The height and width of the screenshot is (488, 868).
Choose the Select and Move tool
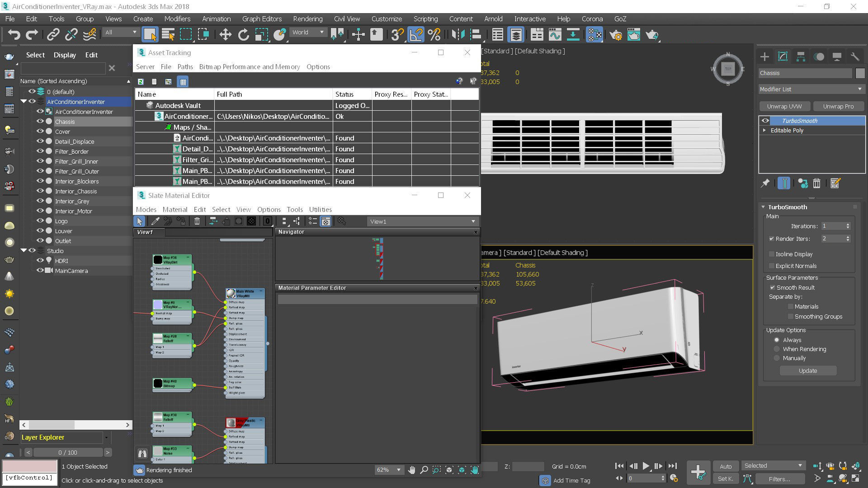click(225, 35)
